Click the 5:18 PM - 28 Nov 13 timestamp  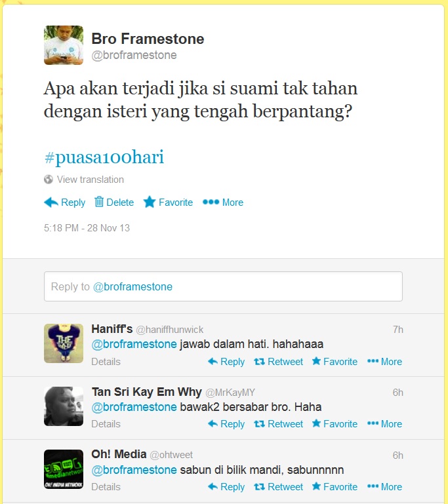pos(87,228)
